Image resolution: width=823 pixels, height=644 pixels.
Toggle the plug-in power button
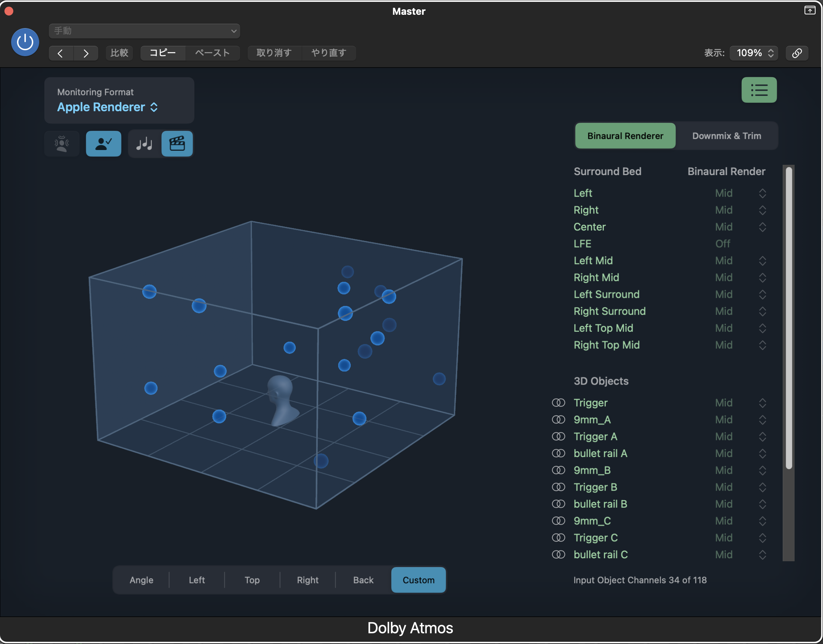tap(25, 42)
